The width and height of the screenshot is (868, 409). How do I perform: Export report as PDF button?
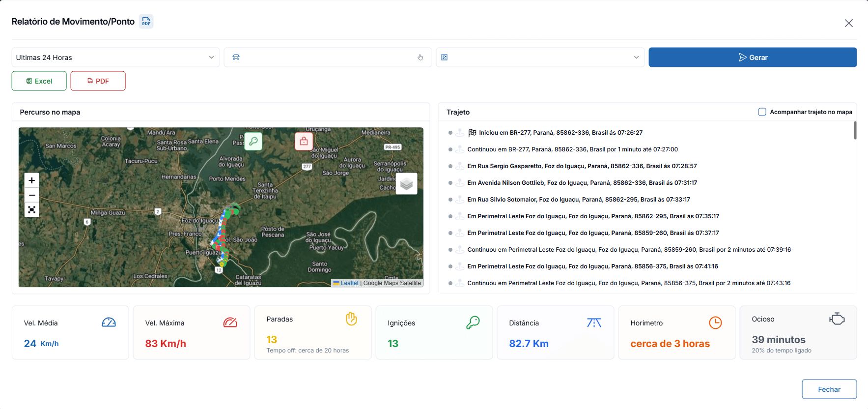tap(98, 81)
